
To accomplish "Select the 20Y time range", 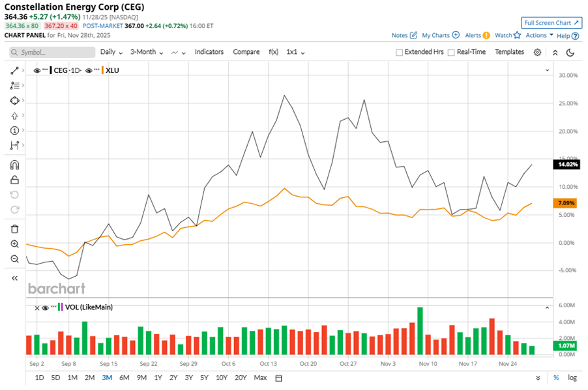I will (241, 378).
